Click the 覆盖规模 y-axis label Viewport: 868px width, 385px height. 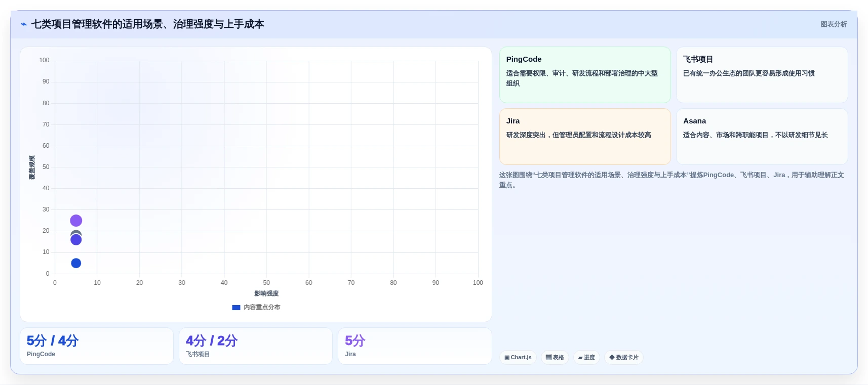pyautogui.click(x=32, y=167)
